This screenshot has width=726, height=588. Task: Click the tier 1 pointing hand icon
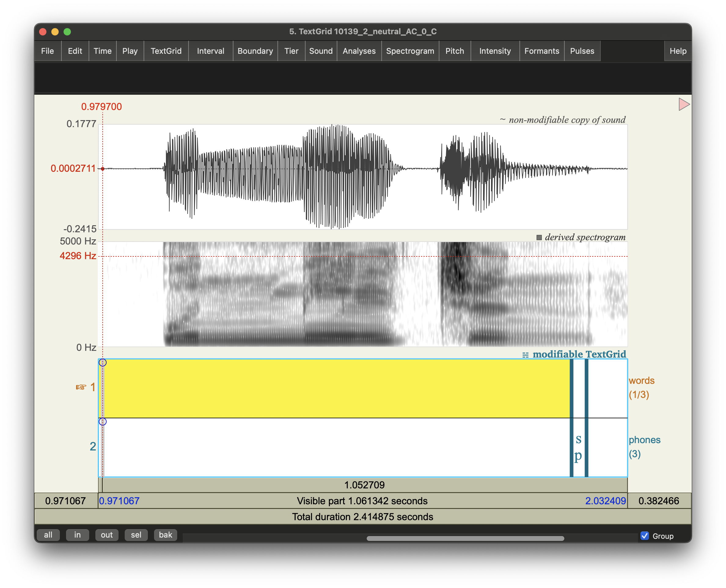[81, 387]
